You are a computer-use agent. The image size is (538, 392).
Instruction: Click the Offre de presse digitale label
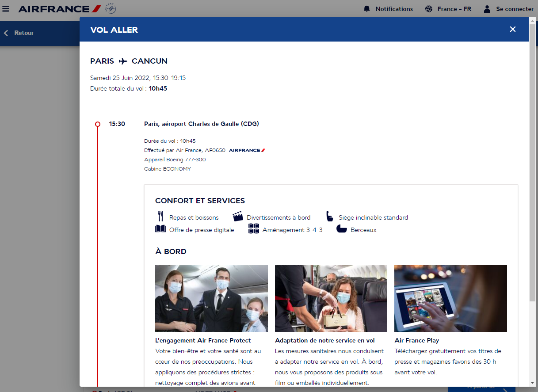click(x=202, y=230)
